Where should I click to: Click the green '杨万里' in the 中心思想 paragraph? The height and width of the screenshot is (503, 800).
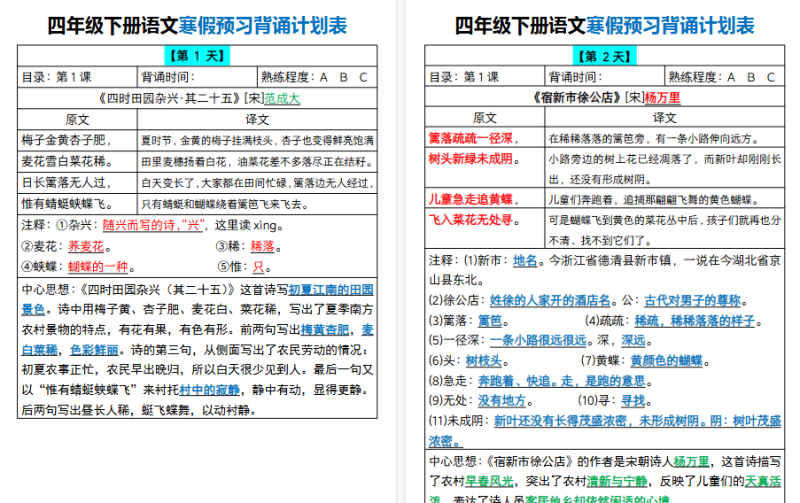(x=691, y=461)
